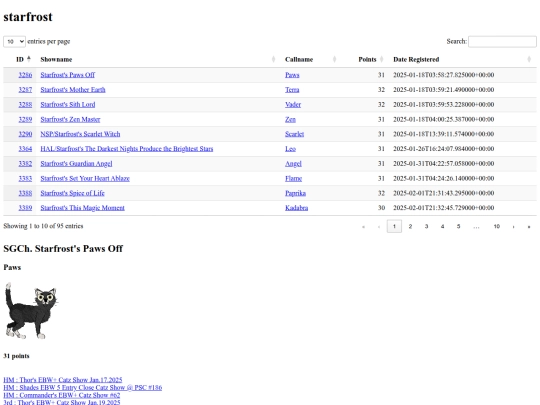This screenshot has height=405, width=540.
Task: Select pagination page 2
Action: click(410, 226)
